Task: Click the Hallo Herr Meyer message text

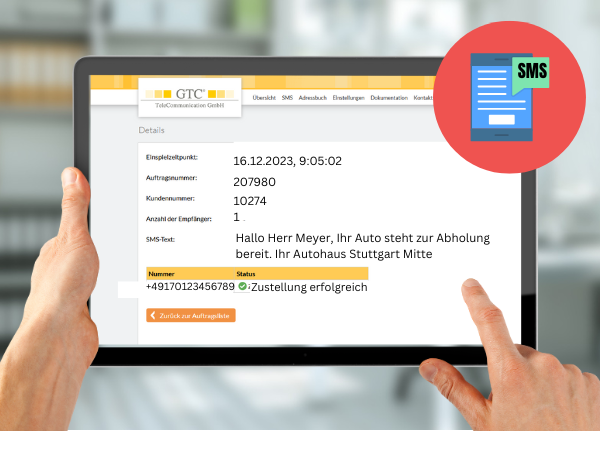Action: pyautogui.click(x=362, y=246)
